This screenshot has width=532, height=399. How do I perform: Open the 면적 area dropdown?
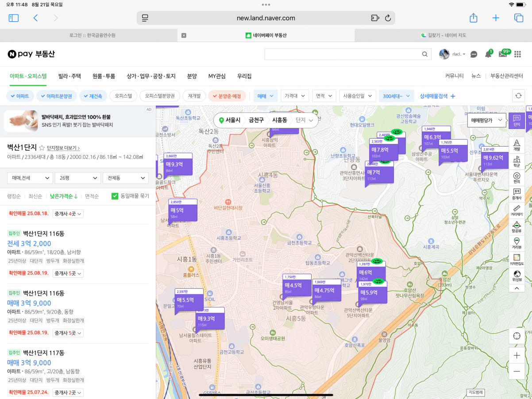[x=324, y=96]
